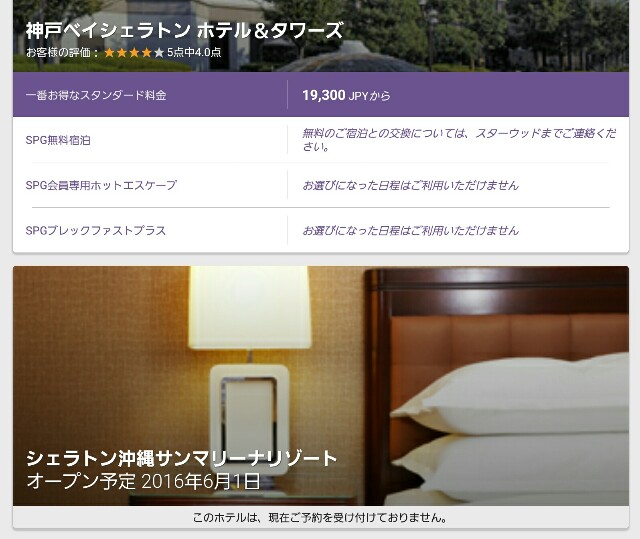Select the SPG無料宿泊 row label
Viewport: 640px width, 539px height.
(58, 140)
